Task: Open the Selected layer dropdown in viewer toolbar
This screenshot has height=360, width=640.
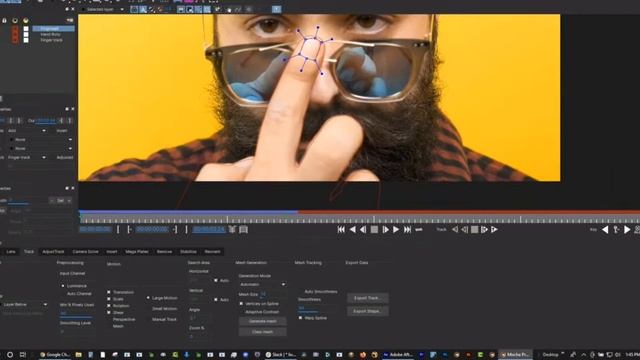Action: click(103, 9)
